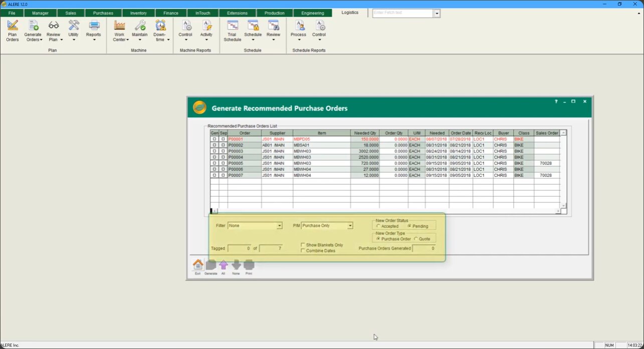
Task: Open the Finance ribbon tab
Action: 170,13
